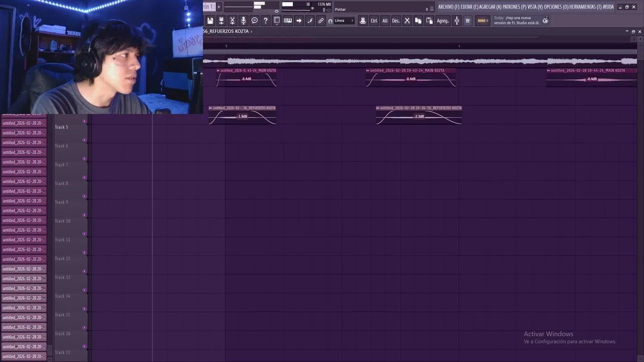644x362 pixels.
Task: Expand the arrow after REFUERZOS KOZTA title
Action: (252, 31)
